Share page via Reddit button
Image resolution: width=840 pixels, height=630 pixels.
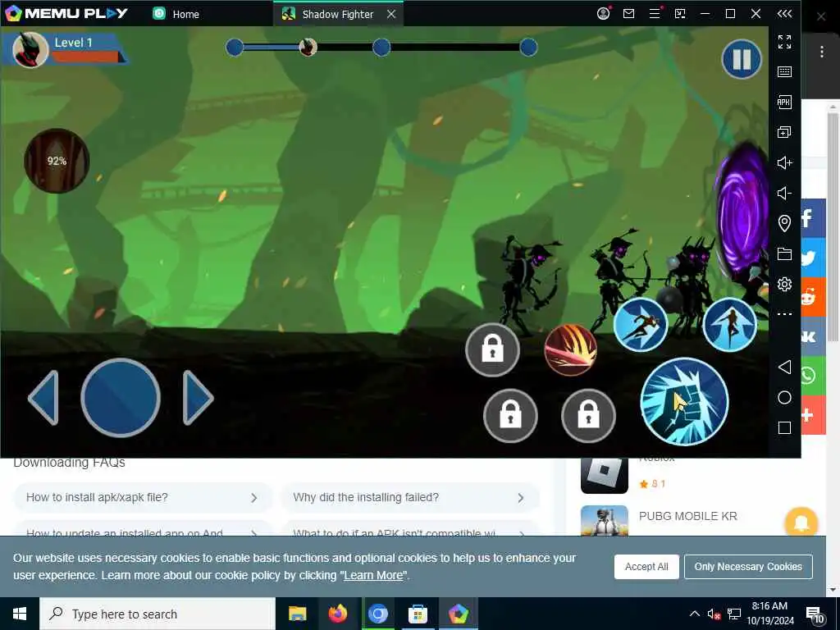(813, 297)
